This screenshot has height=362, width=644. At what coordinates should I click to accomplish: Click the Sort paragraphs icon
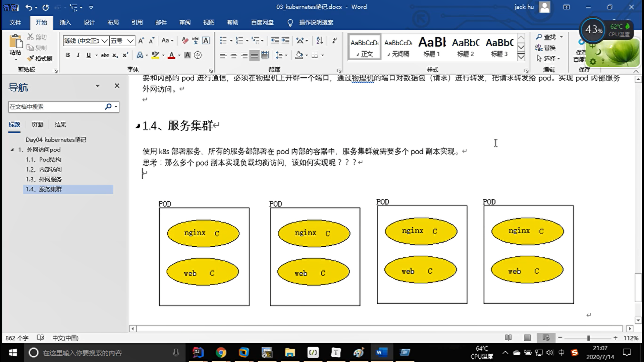point(320,41)
